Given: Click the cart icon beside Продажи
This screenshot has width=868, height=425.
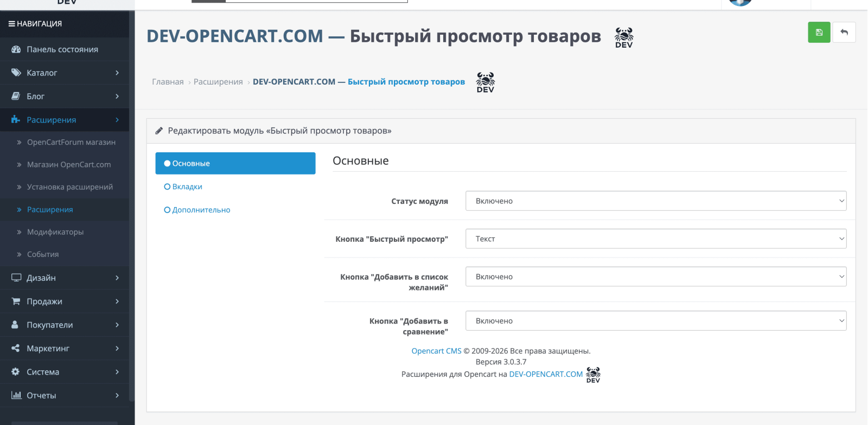Looking at the screenshot, I should [16, 301].
